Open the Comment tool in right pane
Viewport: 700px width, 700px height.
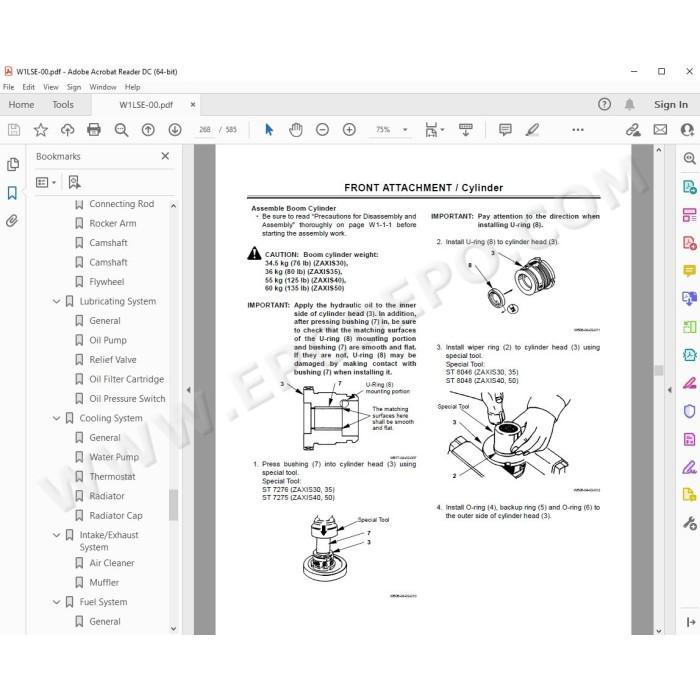(x=689, y=271)
